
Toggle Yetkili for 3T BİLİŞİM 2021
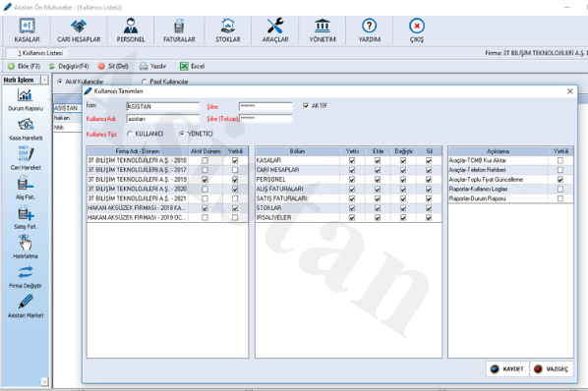coord(235,198)
